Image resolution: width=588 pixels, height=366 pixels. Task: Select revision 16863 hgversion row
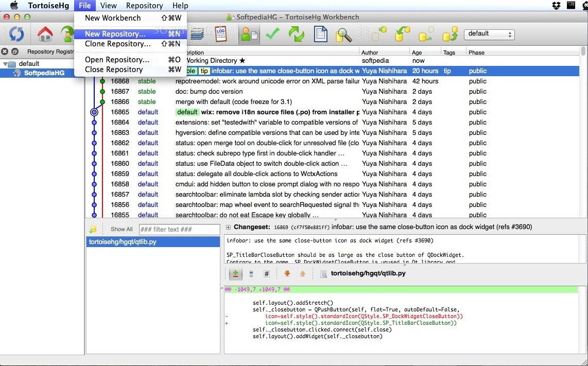(333, 133)
